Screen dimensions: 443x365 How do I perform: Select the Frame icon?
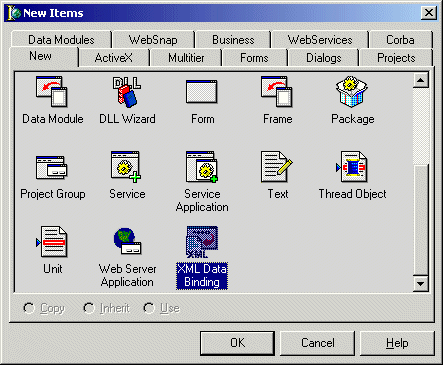[x=277, y=91]
